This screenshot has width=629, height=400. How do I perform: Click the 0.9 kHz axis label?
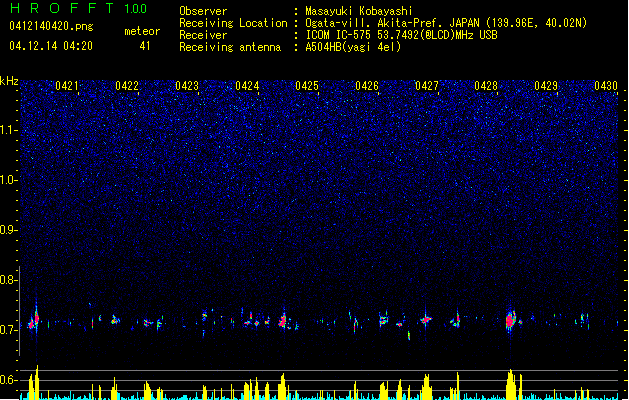(x=9, y=230)
